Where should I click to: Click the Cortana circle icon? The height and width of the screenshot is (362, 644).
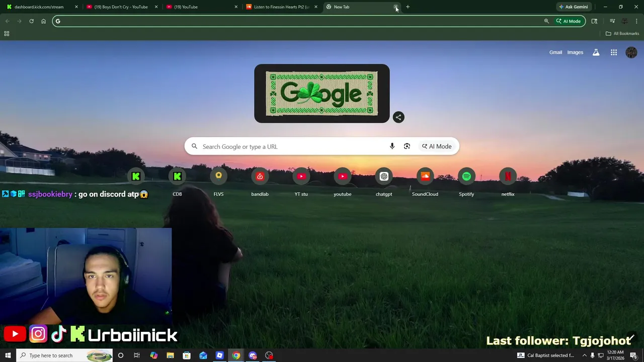pos(120,355)
